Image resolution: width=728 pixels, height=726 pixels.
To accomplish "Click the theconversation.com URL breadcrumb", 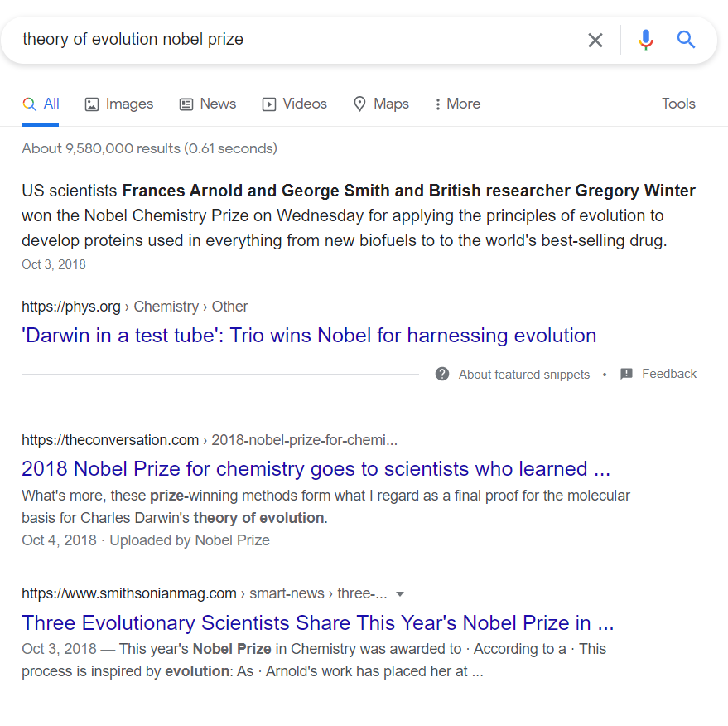I will (210, 440).
